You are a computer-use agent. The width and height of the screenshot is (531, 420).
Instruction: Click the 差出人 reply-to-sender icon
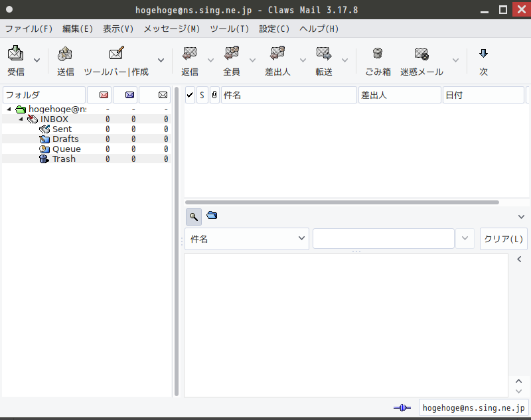coord(277,54)
